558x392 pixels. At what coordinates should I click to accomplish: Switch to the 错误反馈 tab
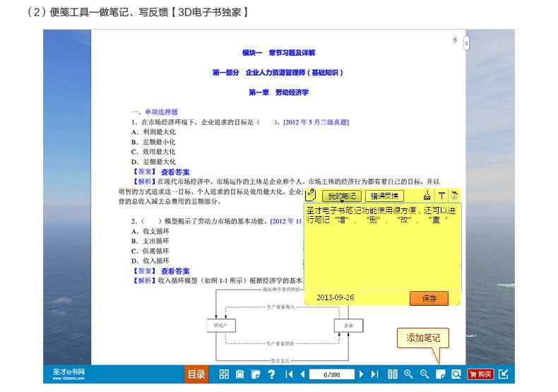(x=384, y=196)
